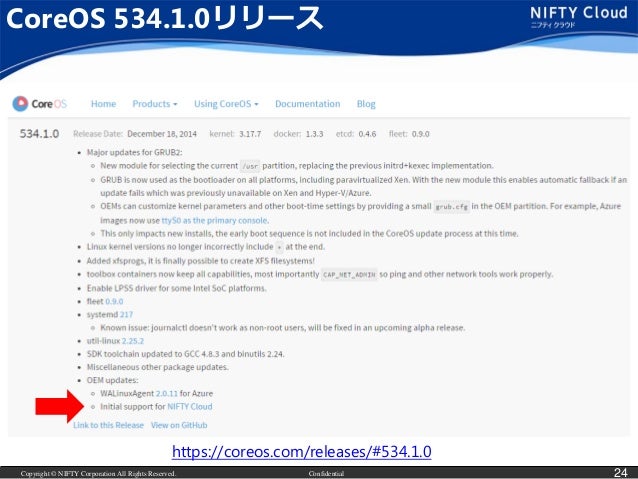Select the kernel version 3.17.7 value
Viewport: 638px width, 479px height.
coord(250,134)
